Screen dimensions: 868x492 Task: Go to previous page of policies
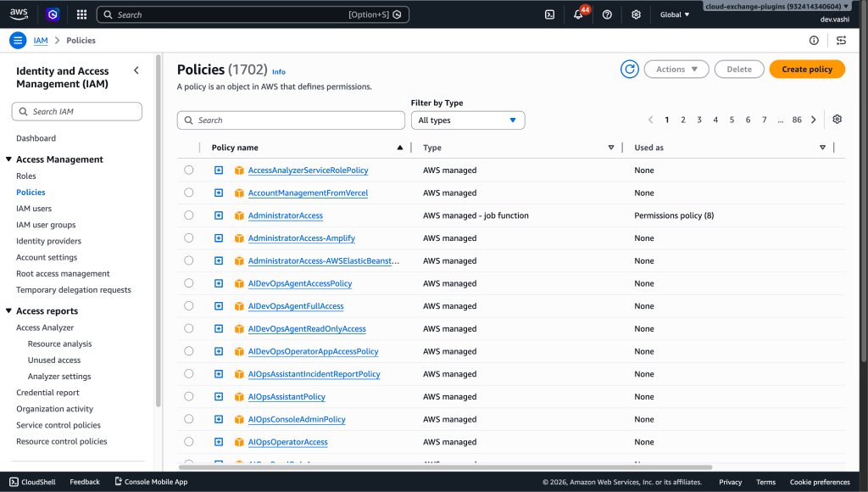click(650, 120)
